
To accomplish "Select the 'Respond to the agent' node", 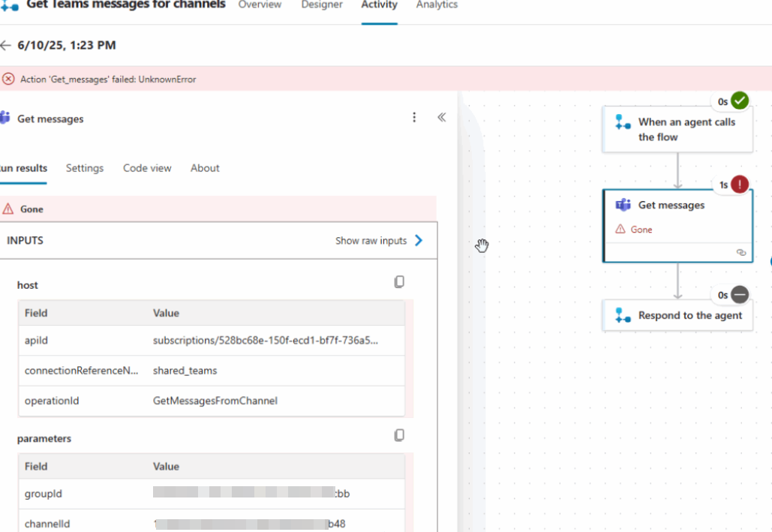I will coord(677,316).
